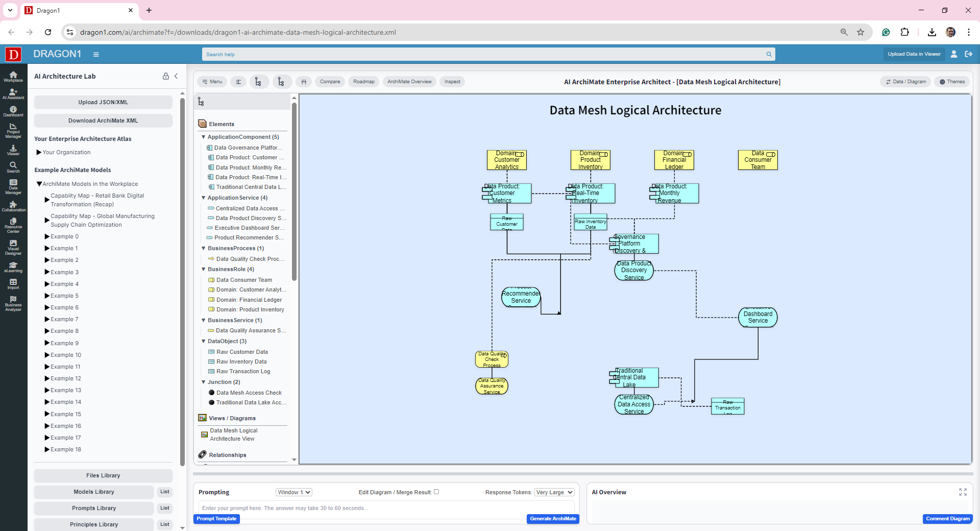
Task: Click the lock icon in AI Architecture Lab
Action: 166,76
